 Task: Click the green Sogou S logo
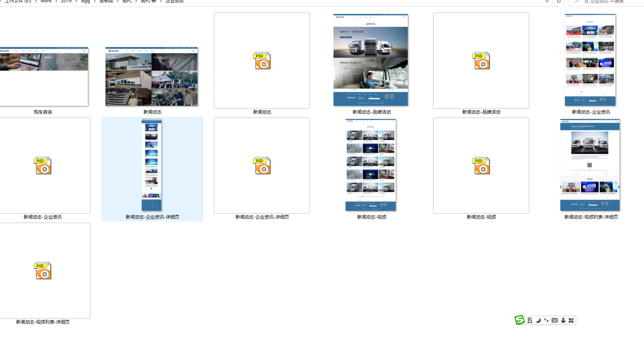coord(520,320)
